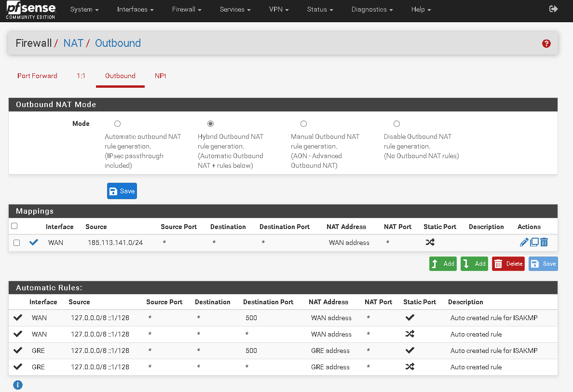The height and width of the screenshot is (392, 573).
Task: Click the WAN interface cell in the Mappings row
Action: (x=55, y=243)
